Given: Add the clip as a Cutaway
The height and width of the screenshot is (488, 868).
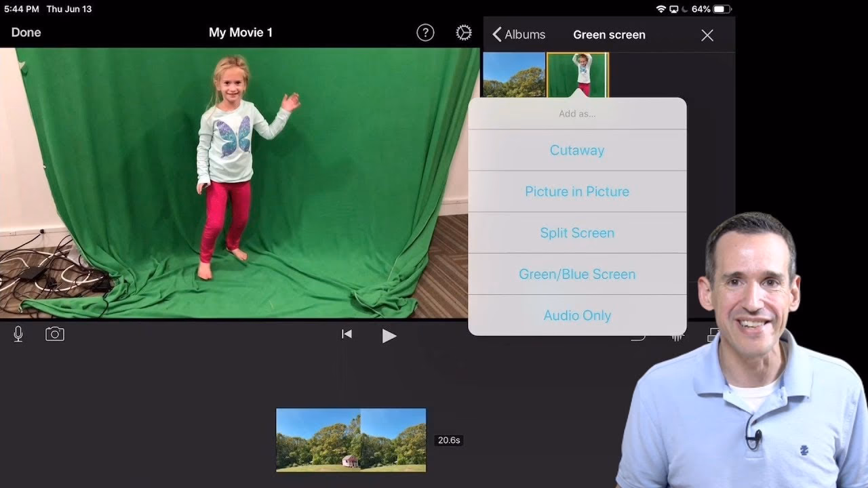Looking at the screenshot, I should (577, 150).
